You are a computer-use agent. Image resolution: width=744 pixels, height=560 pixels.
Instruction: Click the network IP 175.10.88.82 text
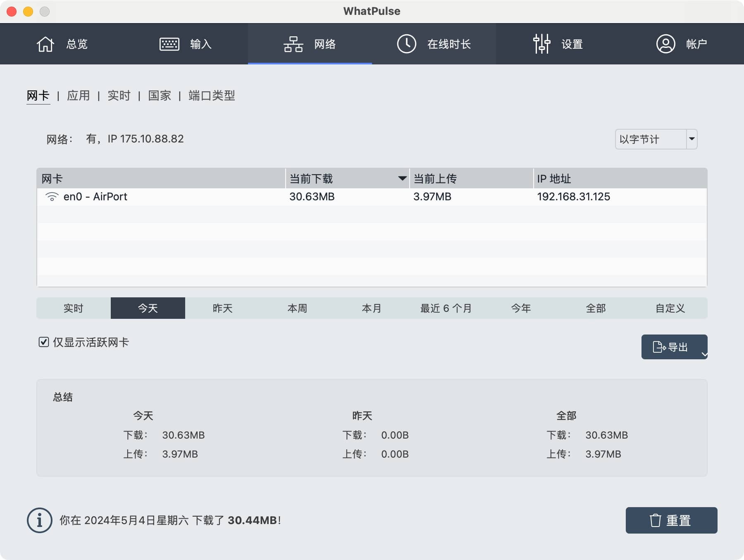(x=145, y=139)
